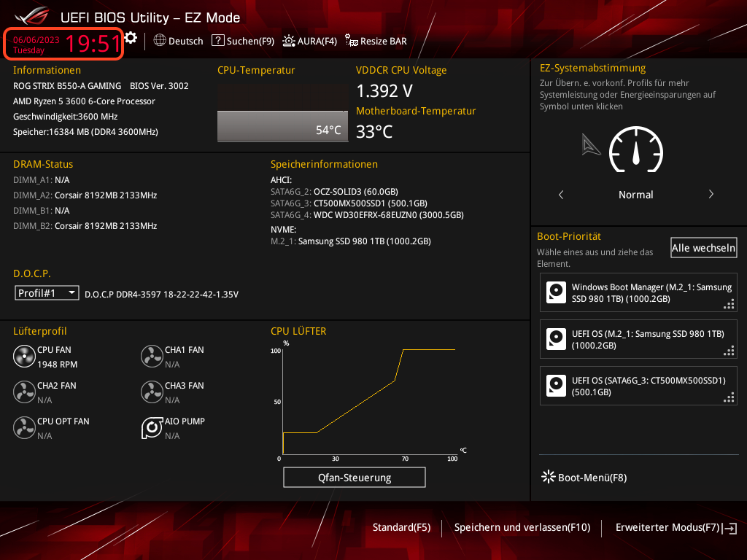Click SATA6G_2 OCZ-SOLID3 entry
This screenshot has width=747, height=560.
point(334,192)
